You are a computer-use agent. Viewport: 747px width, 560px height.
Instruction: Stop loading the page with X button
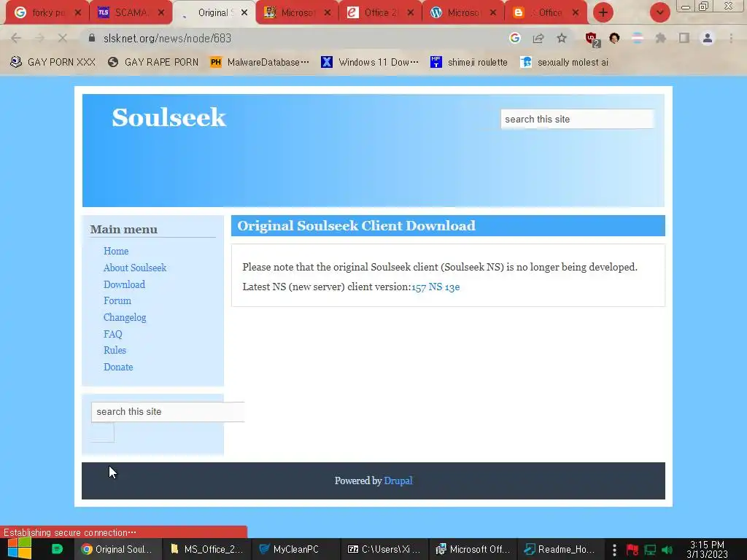coord(63,38)
